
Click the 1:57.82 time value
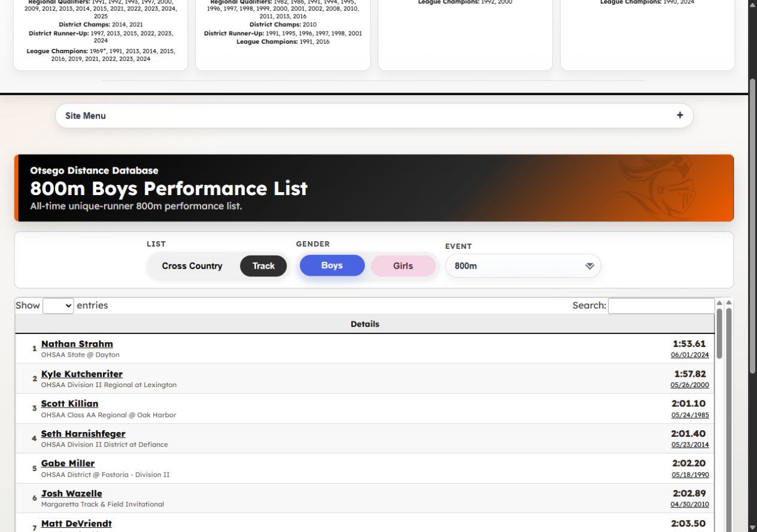click(x=690, y=374)
